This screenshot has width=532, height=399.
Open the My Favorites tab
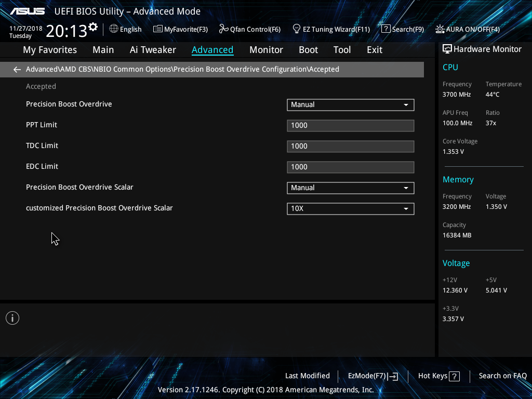point(50,50)
